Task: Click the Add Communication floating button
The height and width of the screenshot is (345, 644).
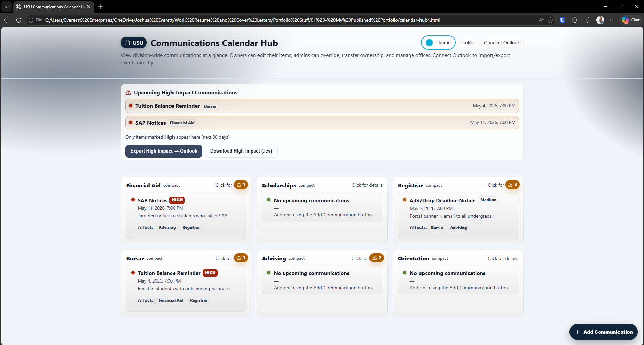Action: 603,332
